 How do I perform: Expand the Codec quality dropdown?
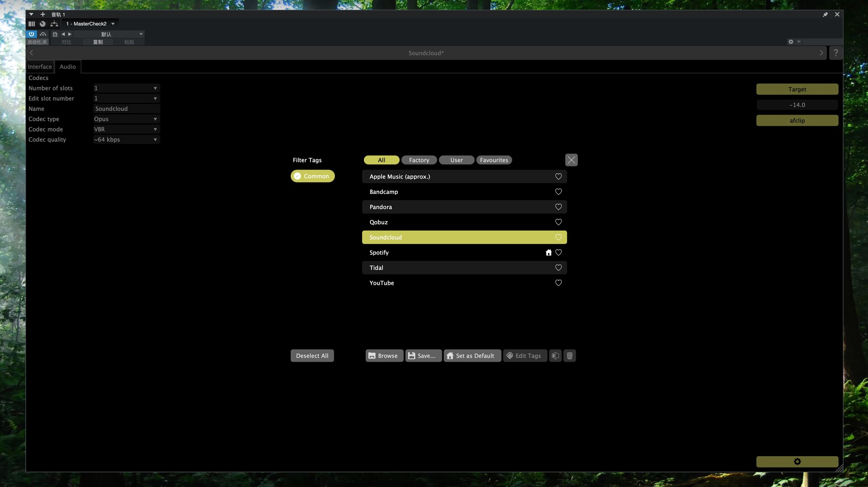126,140
